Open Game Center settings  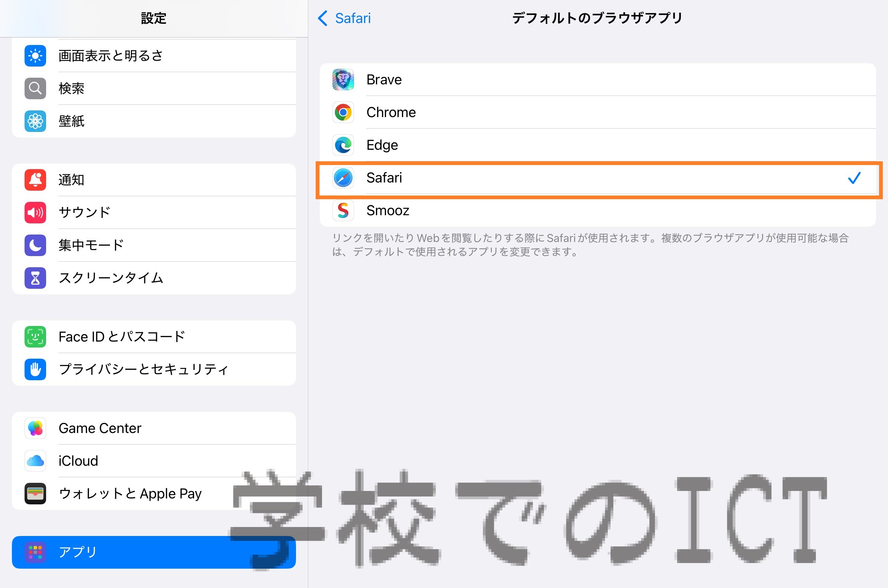pos(154,428)
